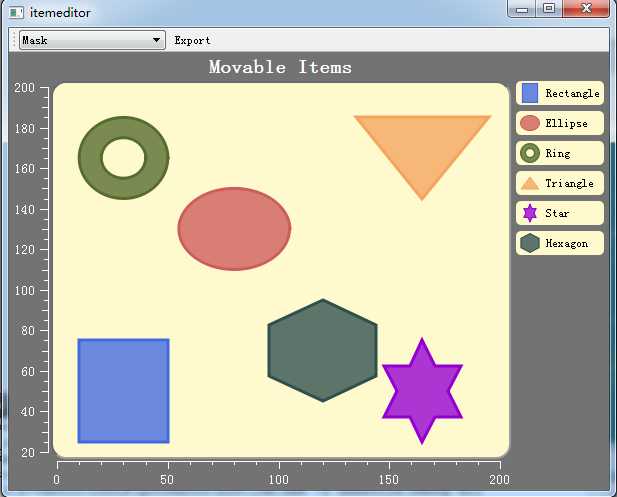The width and height of the screenshot is (617, 497).
Task: Click the itemeditor window icon
Action: [16, 13]
